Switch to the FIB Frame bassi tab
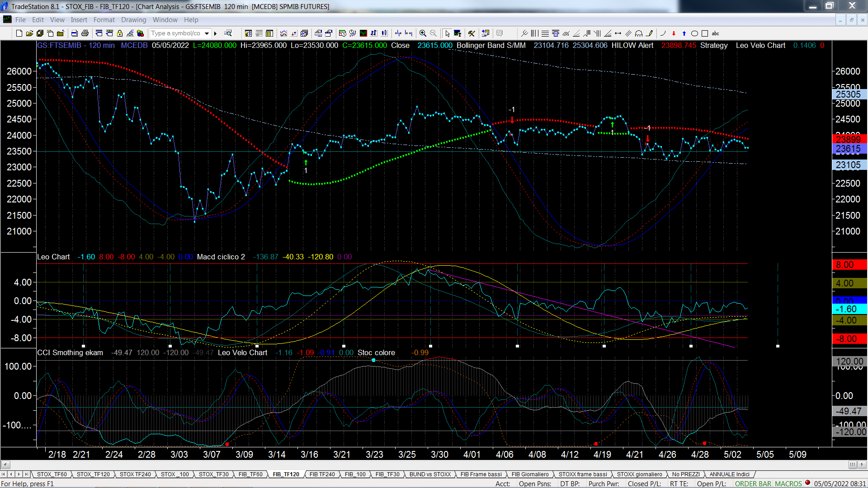 (481, 474)
